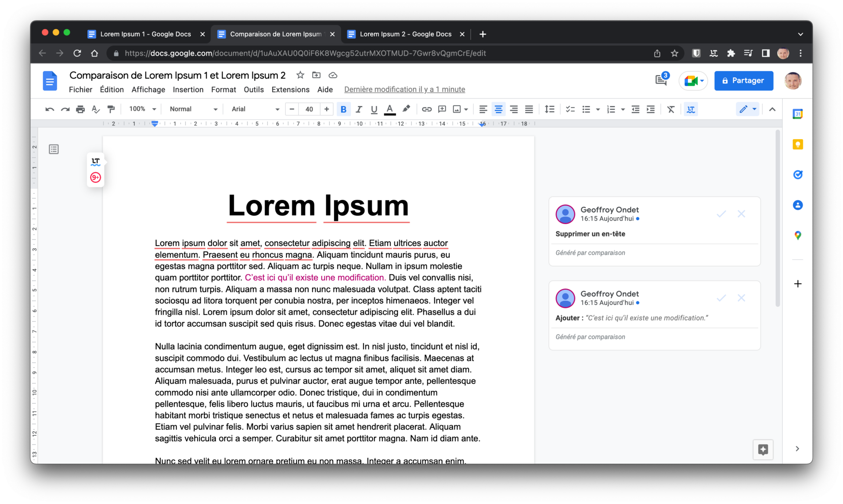Open the spelling and grammar check icon
Image resolution: width=843 pixels, height=504 pixels.
coord(95,109)
